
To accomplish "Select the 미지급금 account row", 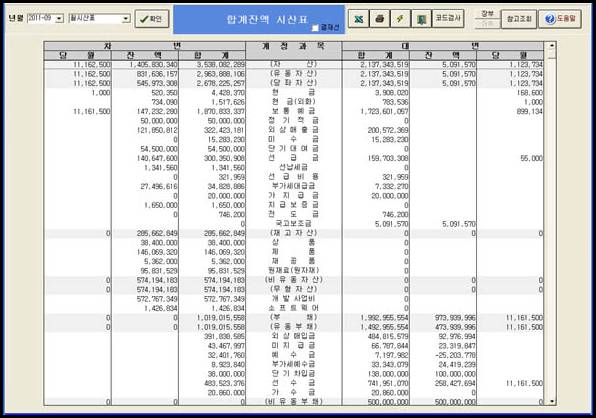I will click(293, 346).
